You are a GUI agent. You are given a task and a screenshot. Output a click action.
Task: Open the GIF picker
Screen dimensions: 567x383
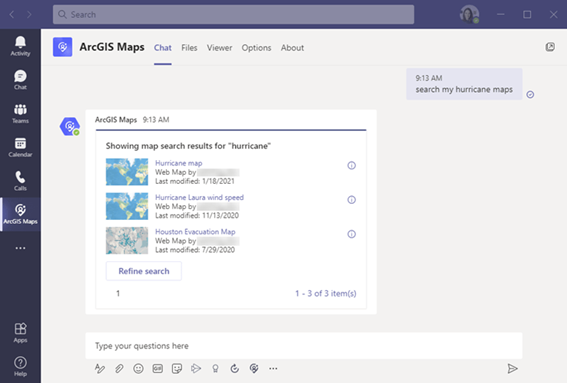pos(158,369)
